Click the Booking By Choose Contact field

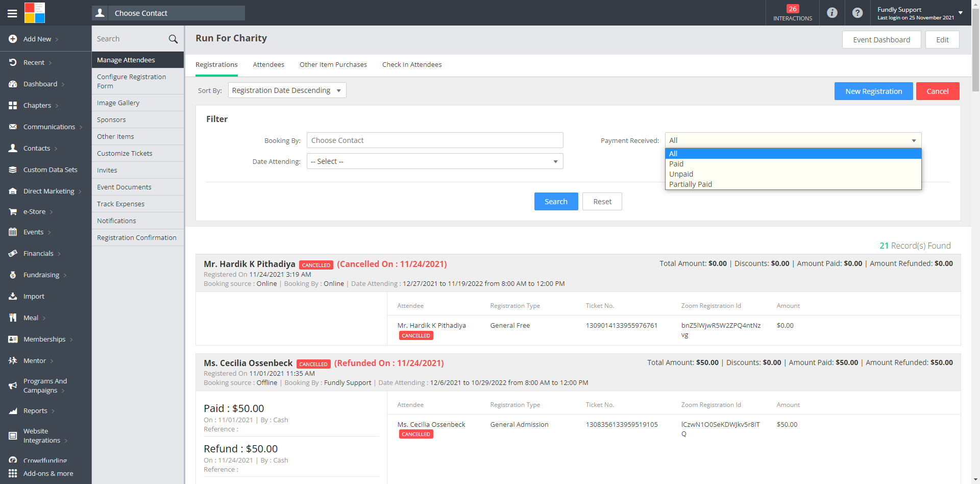[435, 140]
